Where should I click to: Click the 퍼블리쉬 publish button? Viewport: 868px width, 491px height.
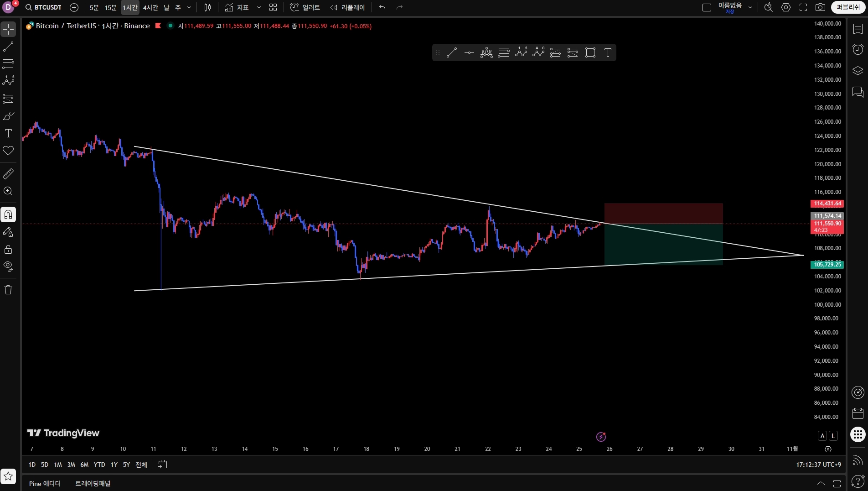[848, 7]
